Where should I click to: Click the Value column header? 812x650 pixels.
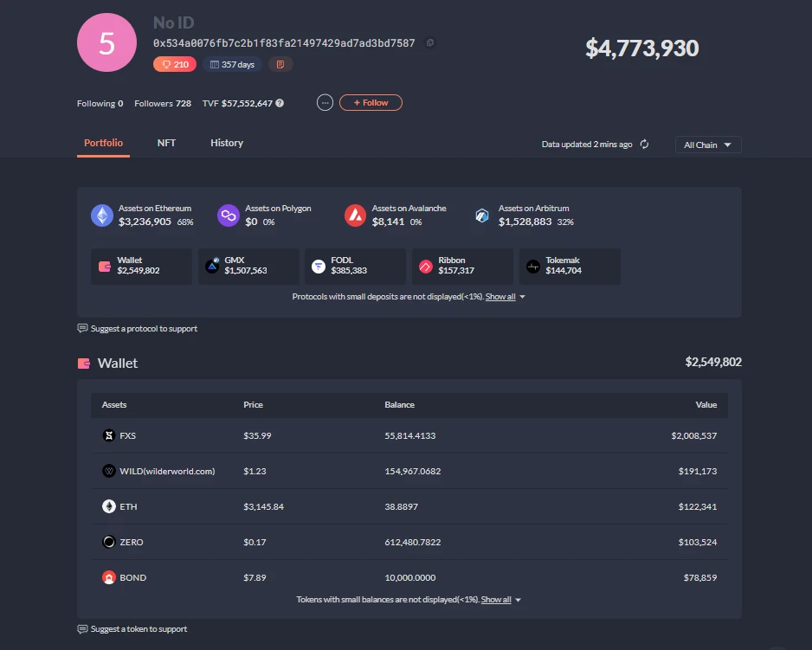click(x=706, y=404)
